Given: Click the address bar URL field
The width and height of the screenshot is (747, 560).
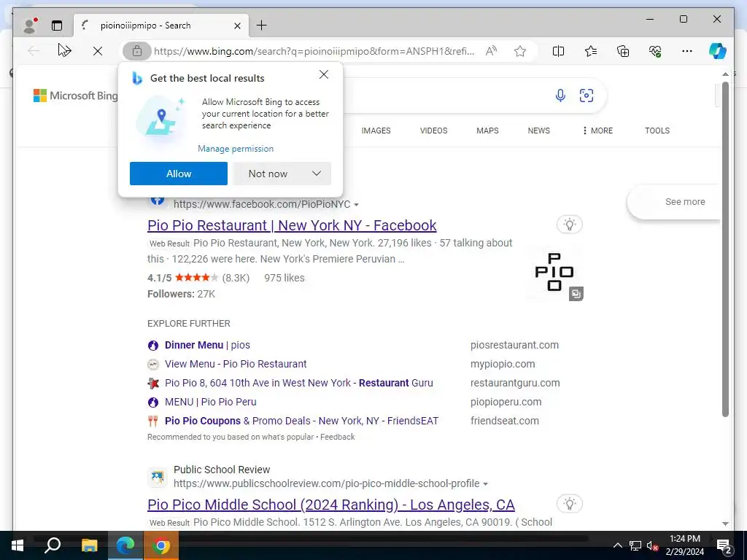Looking at the screenshot, I should 314,51.
